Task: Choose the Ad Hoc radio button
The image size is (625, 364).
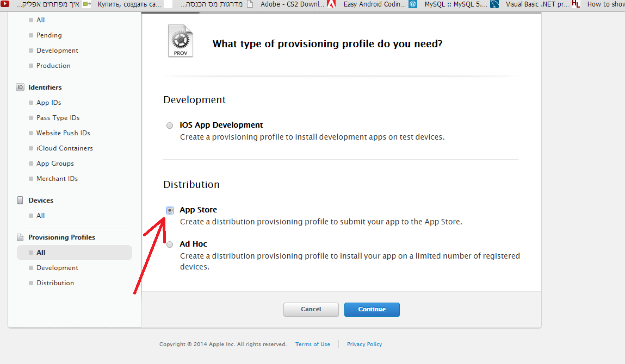Action: (170, 244)
